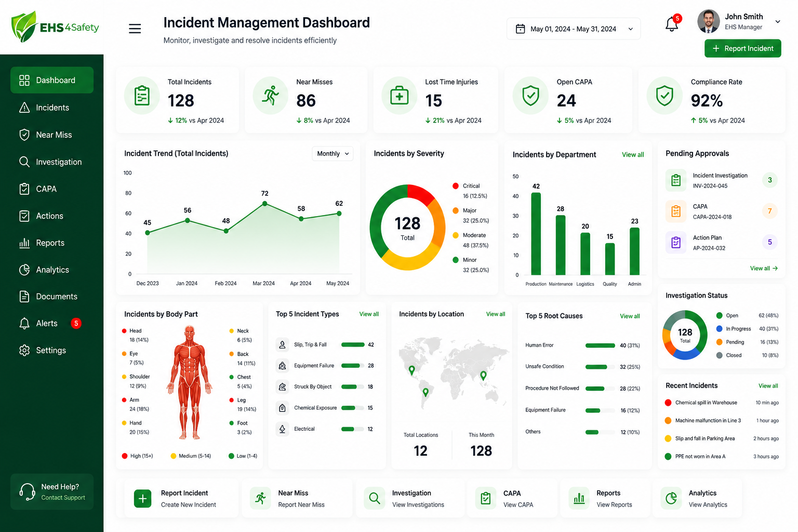The width and height of the screenshot is (798, 532).
Task: Open Reports in the sidebar
Action: pos(52,243)
